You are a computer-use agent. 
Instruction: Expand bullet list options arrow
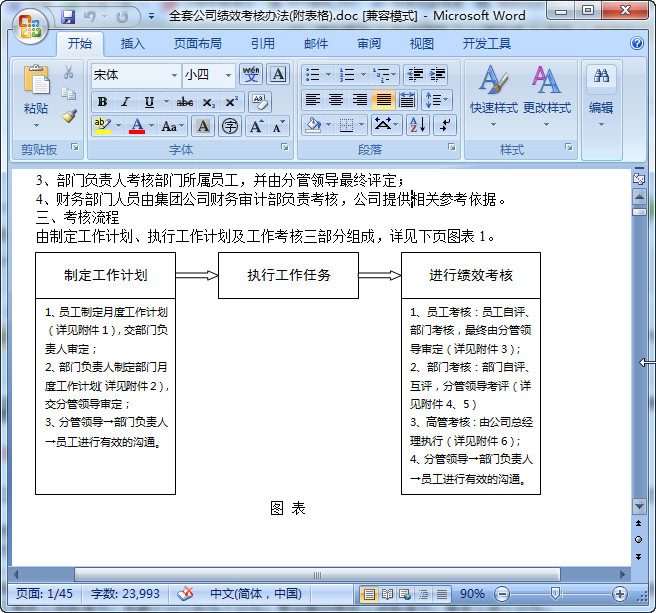tap(328, 75)
